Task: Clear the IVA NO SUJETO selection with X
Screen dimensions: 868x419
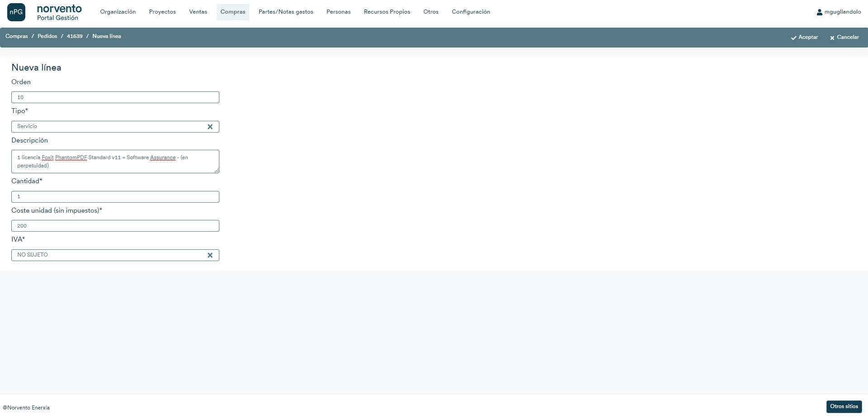Action: click(x=210, y=255)
